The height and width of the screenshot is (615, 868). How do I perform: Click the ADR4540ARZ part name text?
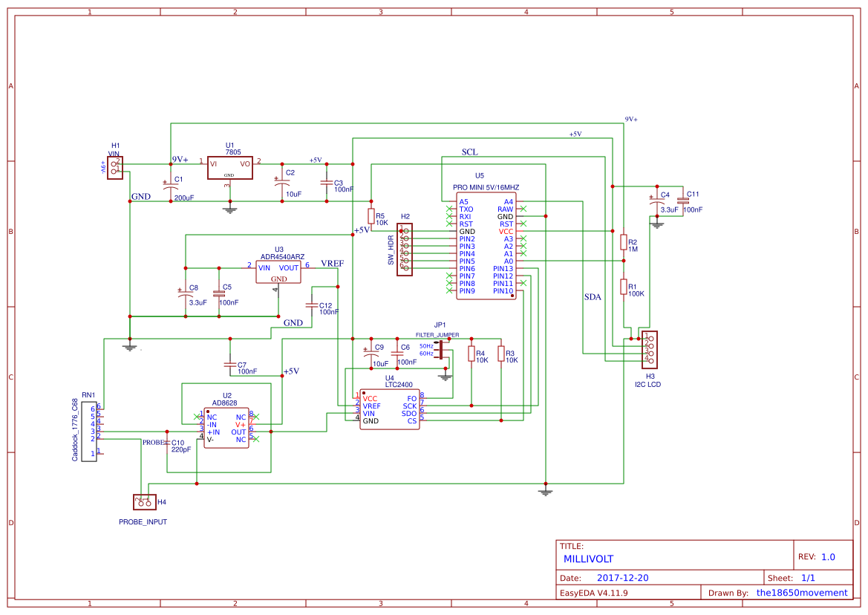[282, 257]
